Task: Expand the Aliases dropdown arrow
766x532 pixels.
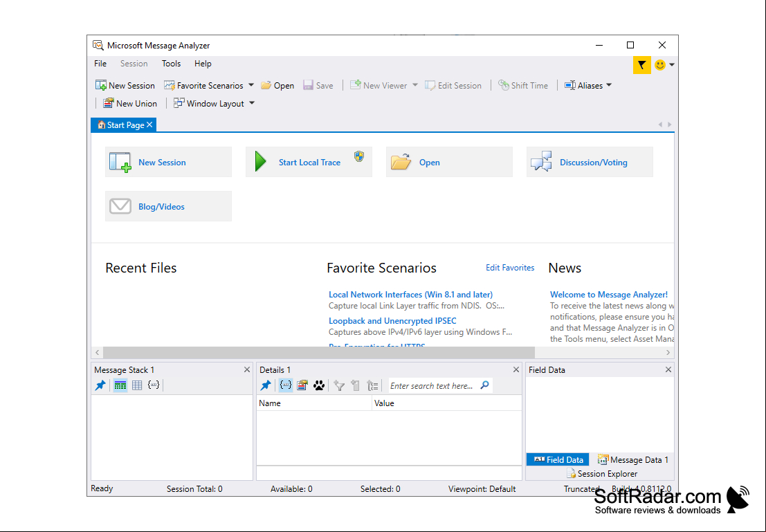Action: point(609,85)
